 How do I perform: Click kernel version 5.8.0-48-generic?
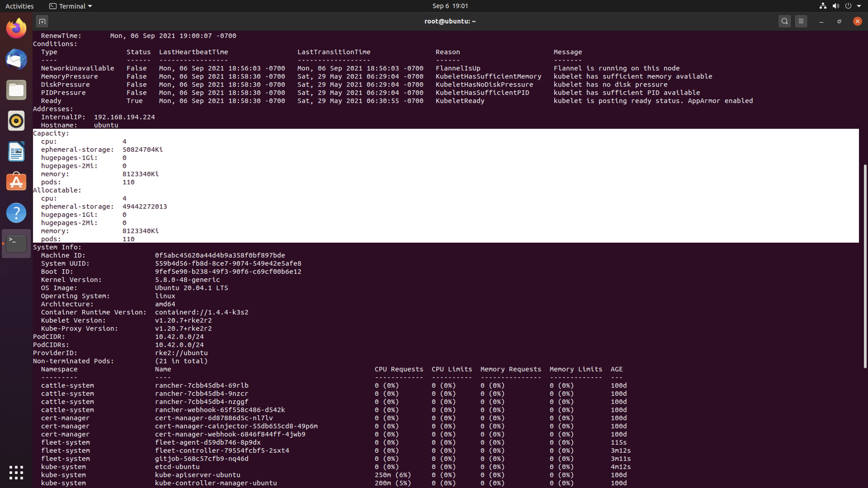(x=187, y=279)
